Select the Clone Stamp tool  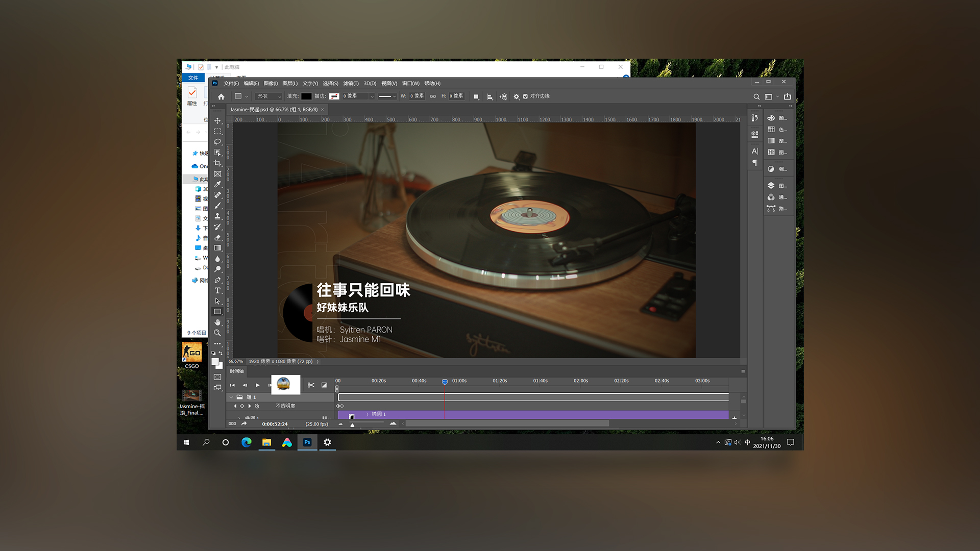coord(217,216)
